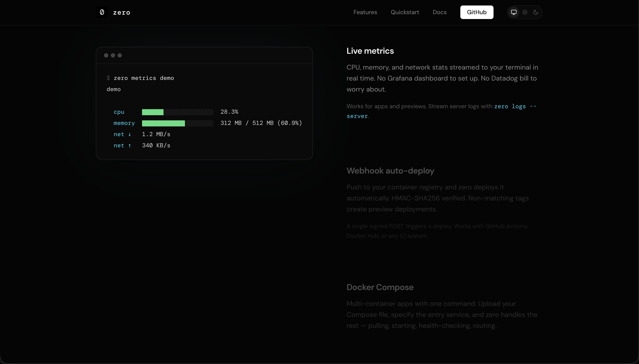Go to the Quickstart section

[x=405, y=12]
